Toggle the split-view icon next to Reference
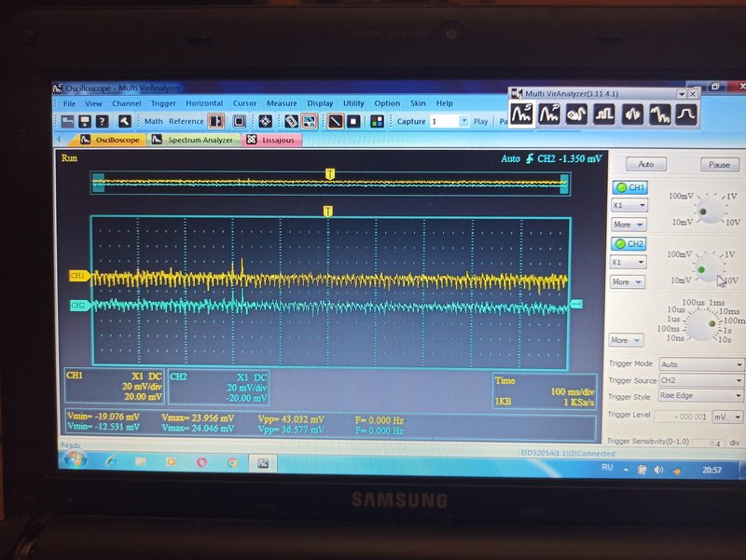This screenshot has height=560, width=746. [216, 122]
